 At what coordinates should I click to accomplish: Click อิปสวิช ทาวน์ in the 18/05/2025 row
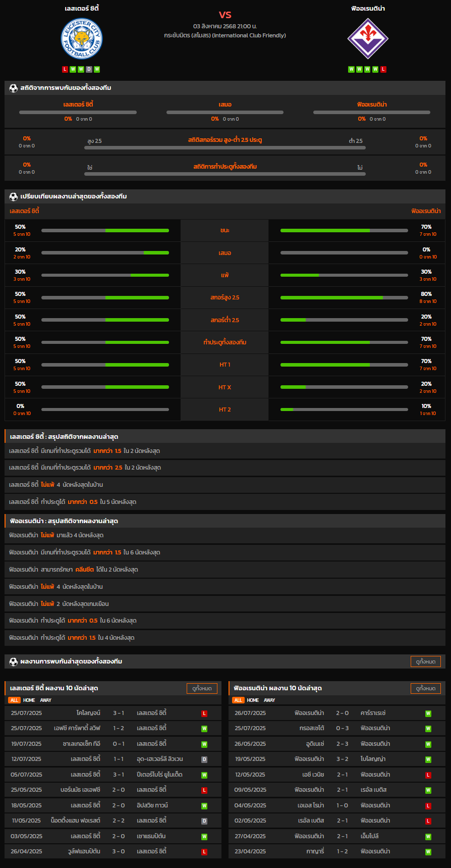152,806
